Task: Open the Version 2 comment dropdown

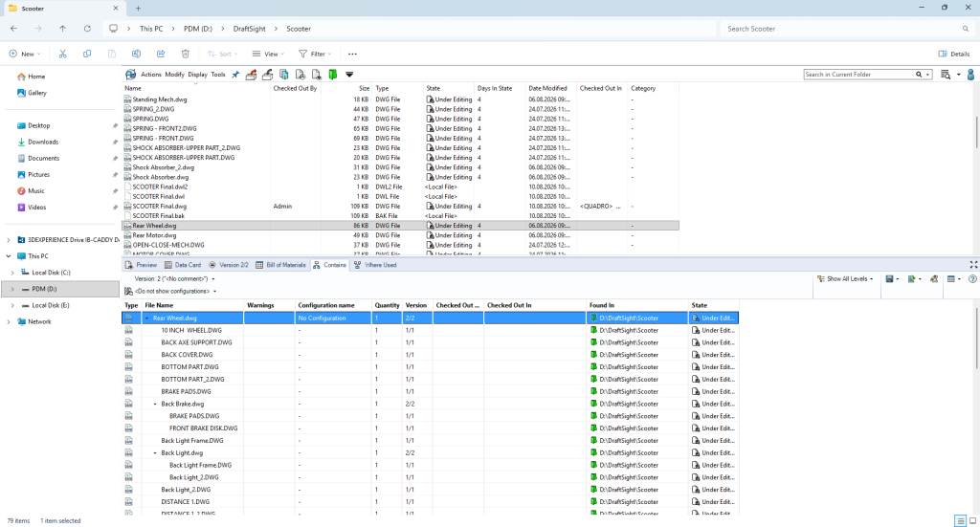Action: coord(213,279)
